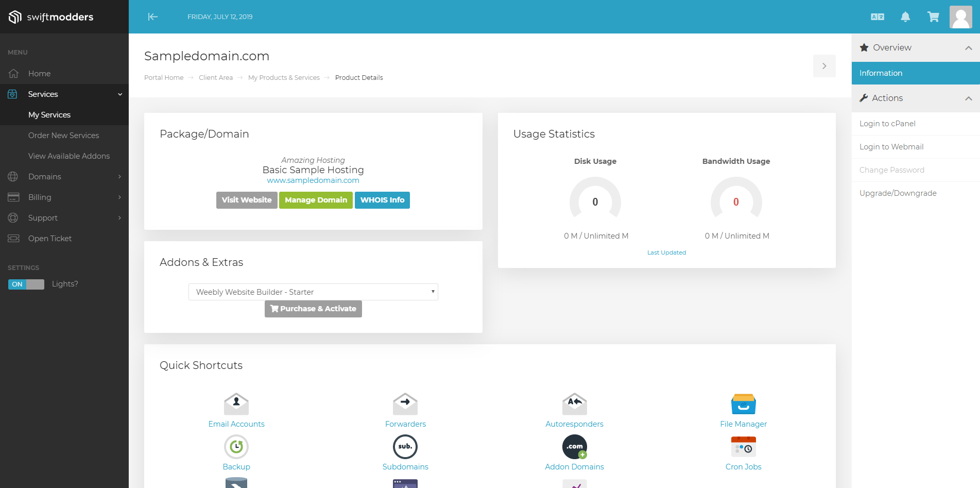The image size is (980, 488).
Task: Open the Weebly Website Builder dropdown
Action: point(313,292)
